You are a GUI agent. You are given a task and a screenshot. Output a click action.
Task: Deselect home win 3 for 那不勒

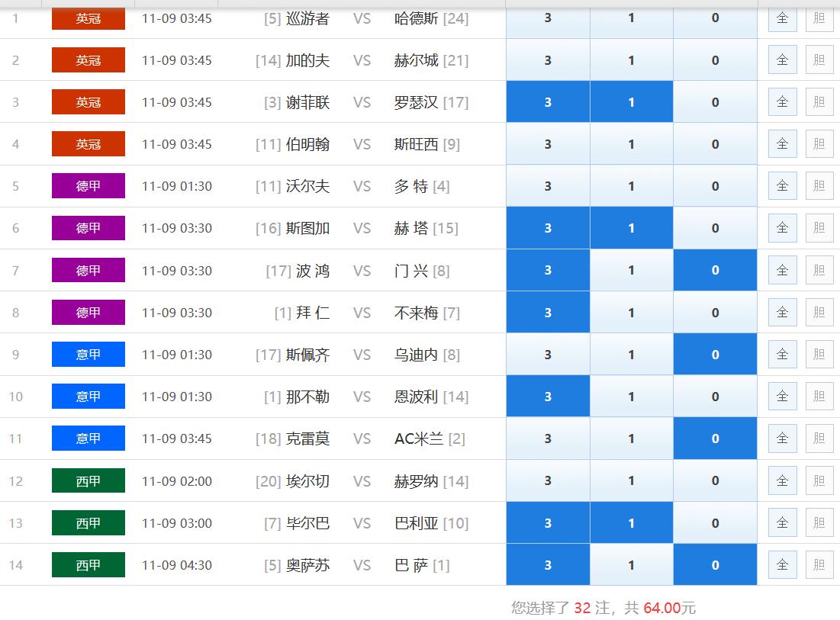[547, 396]
